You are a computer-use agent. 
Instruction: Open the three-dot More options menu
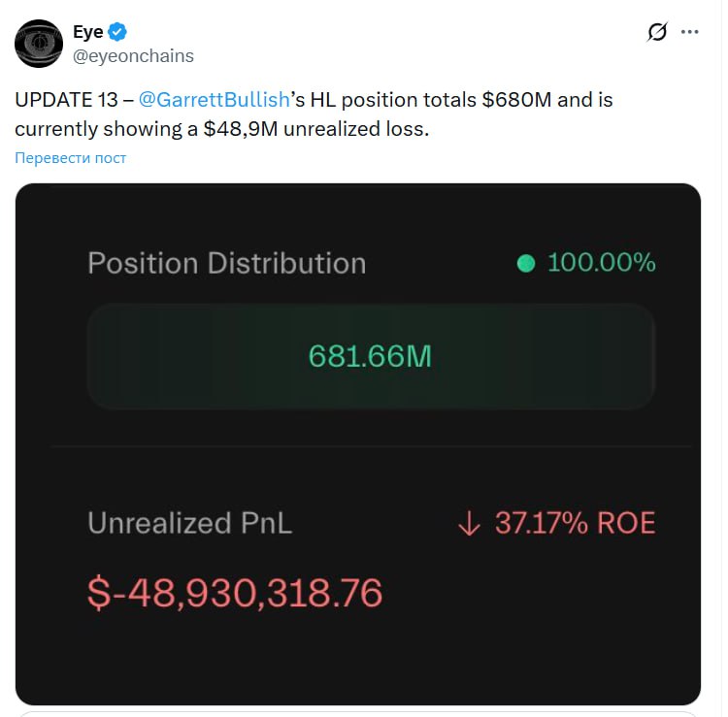pos(690,32)
